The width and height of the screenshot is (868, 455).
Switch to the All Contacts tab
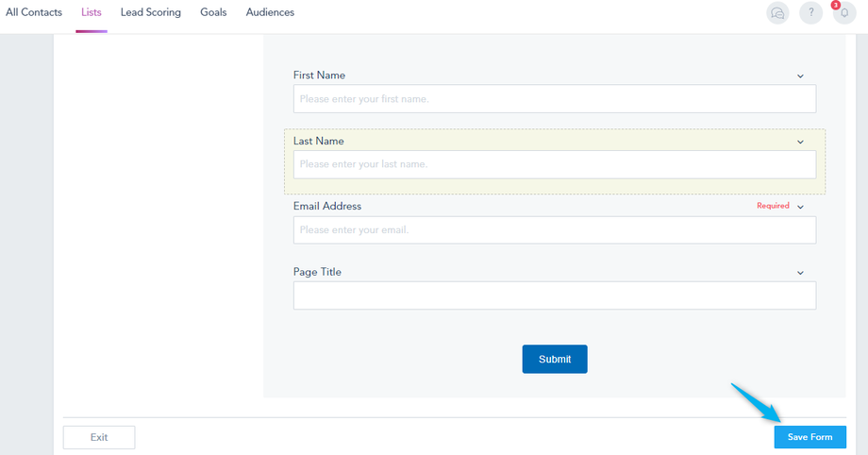pos(34,12)
